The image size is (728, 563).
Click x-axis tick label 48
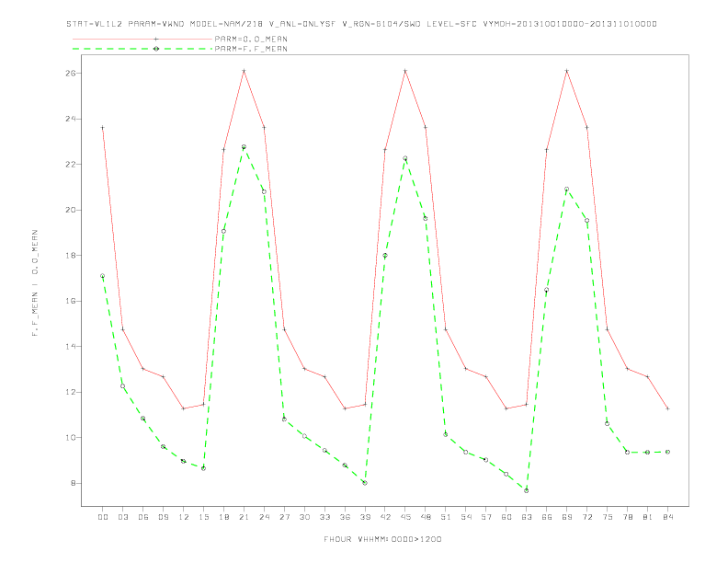(426, 517)
